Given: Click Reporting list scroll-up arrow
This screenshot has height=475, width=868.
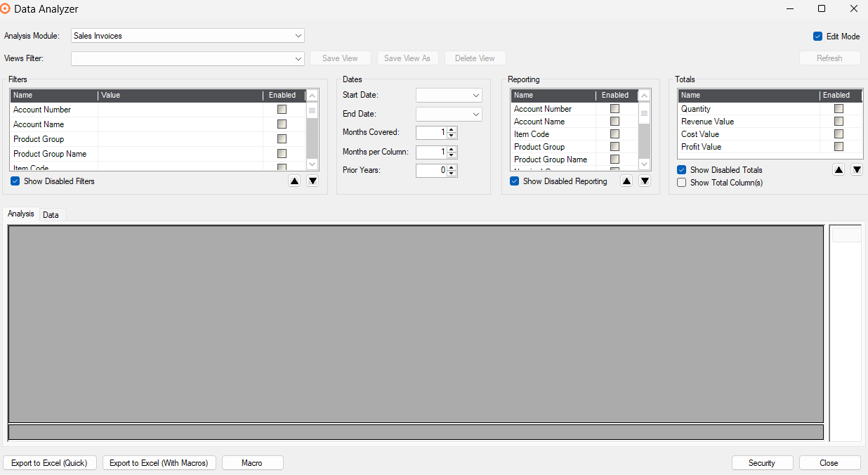Looking at the screenshot, I should click(x=645, y=95).
